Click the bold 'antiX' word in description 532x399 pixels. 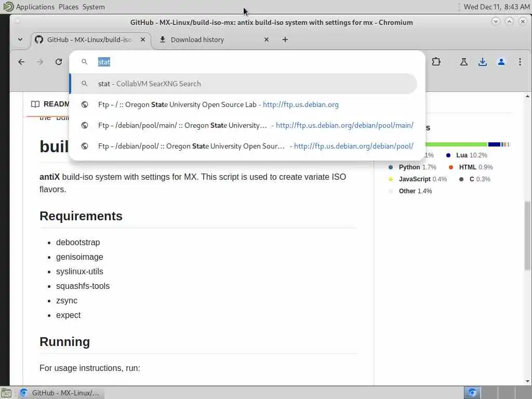tap(49, 177)
